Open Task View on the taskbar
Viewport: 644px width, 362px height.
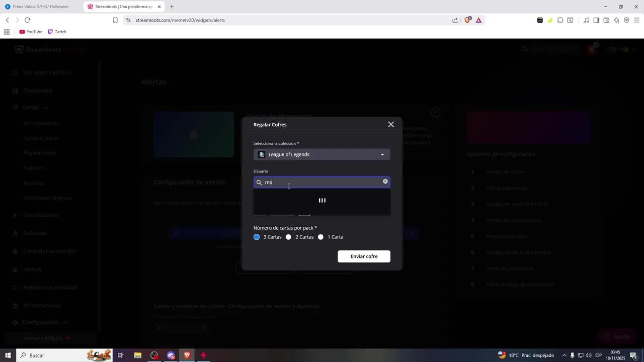point(121,355)
